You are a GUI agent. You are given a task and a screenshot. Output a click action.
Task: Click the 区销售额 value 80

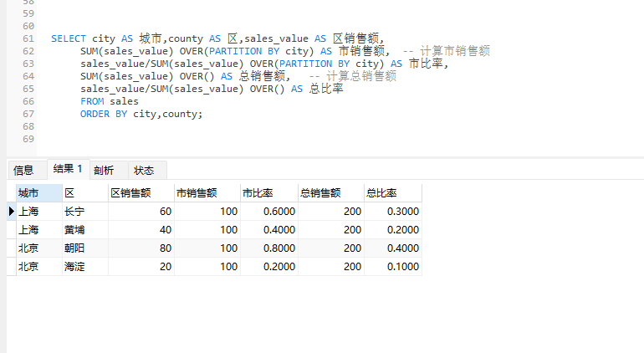point(141,248)
